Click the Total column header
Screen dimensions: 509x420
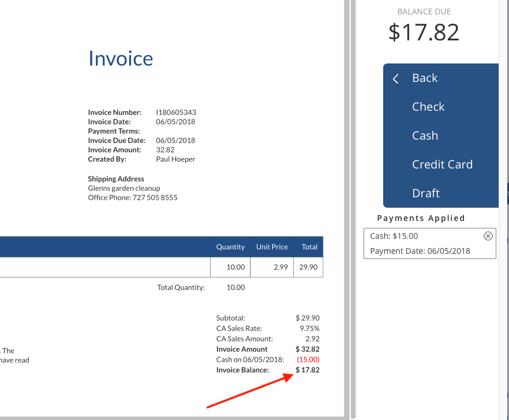click(x=309, y=247)
